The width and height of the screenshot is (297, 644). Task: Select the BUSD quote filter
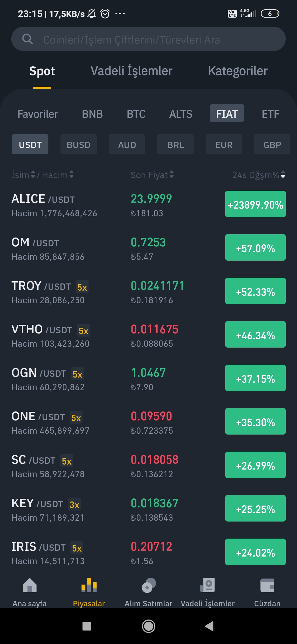79,144
